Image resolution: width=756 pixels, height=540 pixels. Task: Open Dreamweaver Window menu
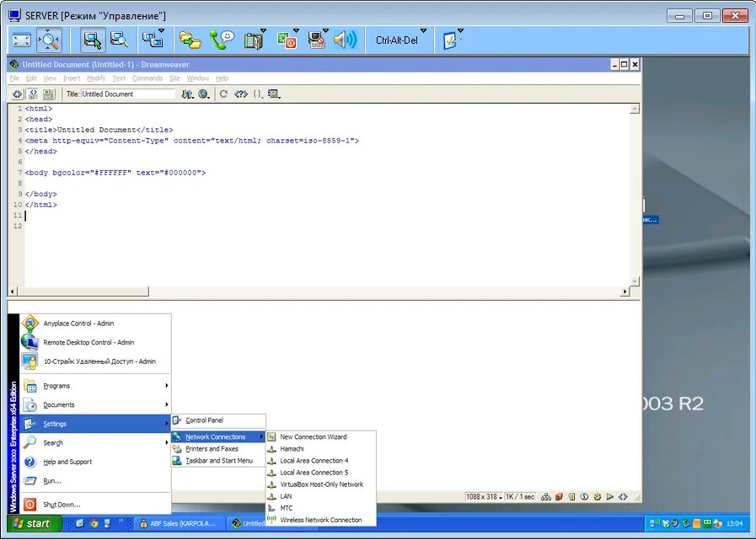coord(198,78)
